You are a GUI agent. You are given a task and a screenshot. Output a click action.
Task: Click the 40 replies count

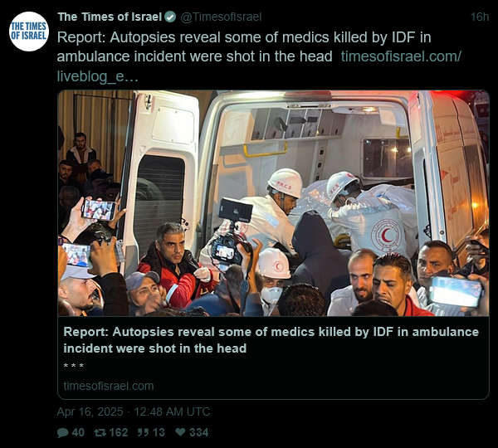pyautogui.click(x=78, y=432)
